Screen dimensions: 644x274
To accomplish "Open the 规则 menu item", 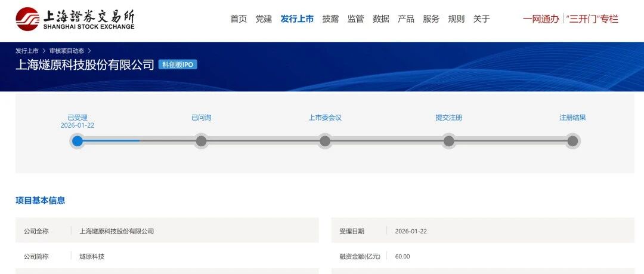I will (x=456, y=19).
